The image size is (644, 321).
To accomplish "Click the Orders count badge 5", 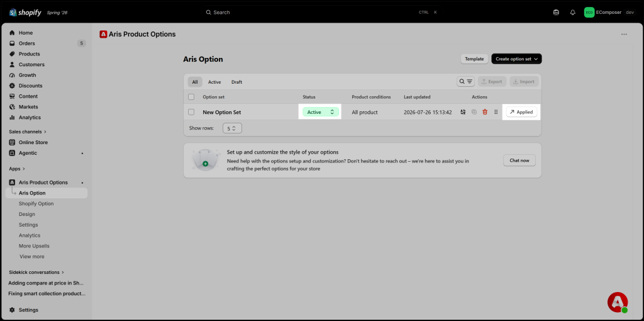I will [x=81, y=43].
